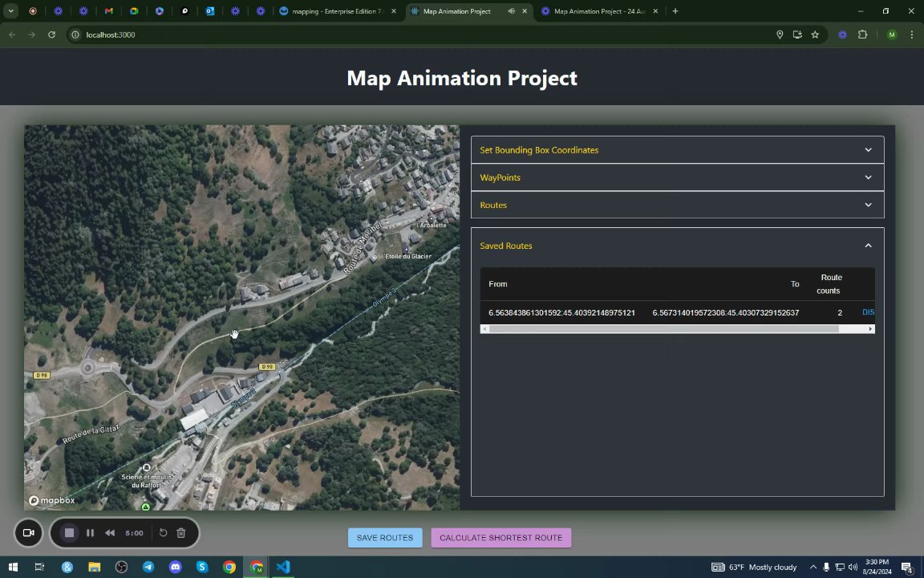Open the weather widget showing 63°F Mostly cloudy
Screen dimensions: 924x578
pos(754,568)
